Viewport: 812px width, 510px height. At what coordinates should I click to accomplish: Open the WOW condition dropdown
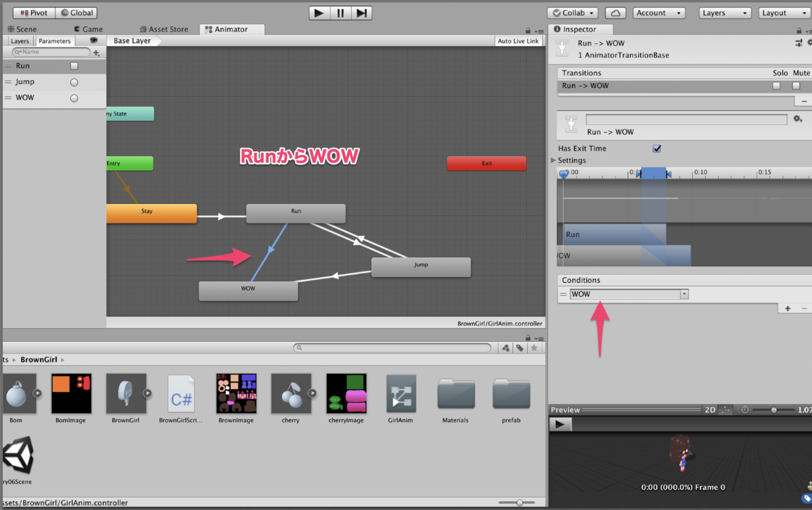pyautogui.click(x=629, y=294)
